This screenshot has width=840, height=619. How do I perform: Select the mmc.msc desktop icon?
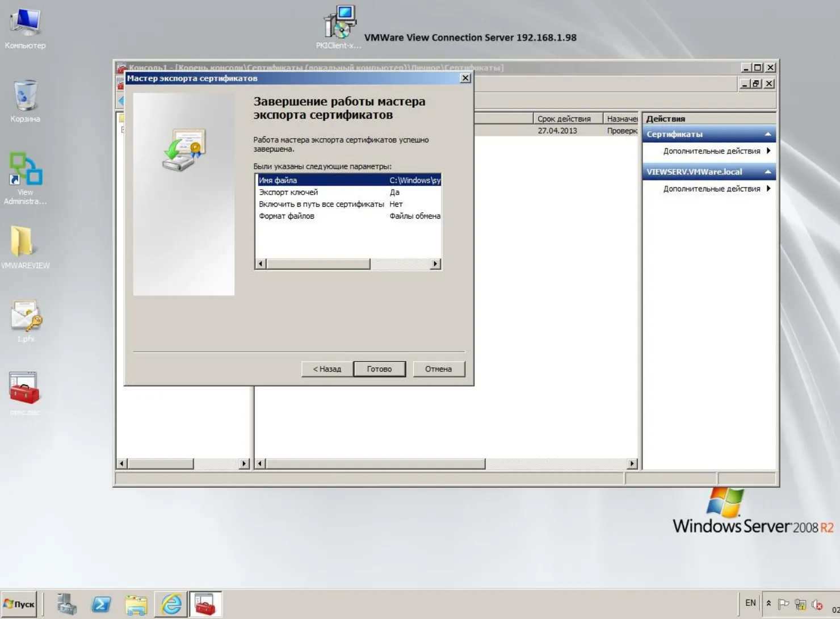pyautogui.click(x=24, y=393)
